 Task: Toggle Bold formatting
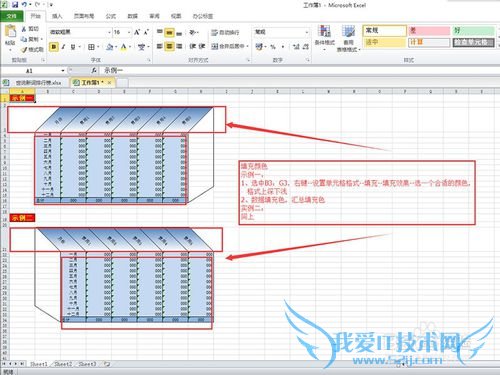click(x=54, y=47)
